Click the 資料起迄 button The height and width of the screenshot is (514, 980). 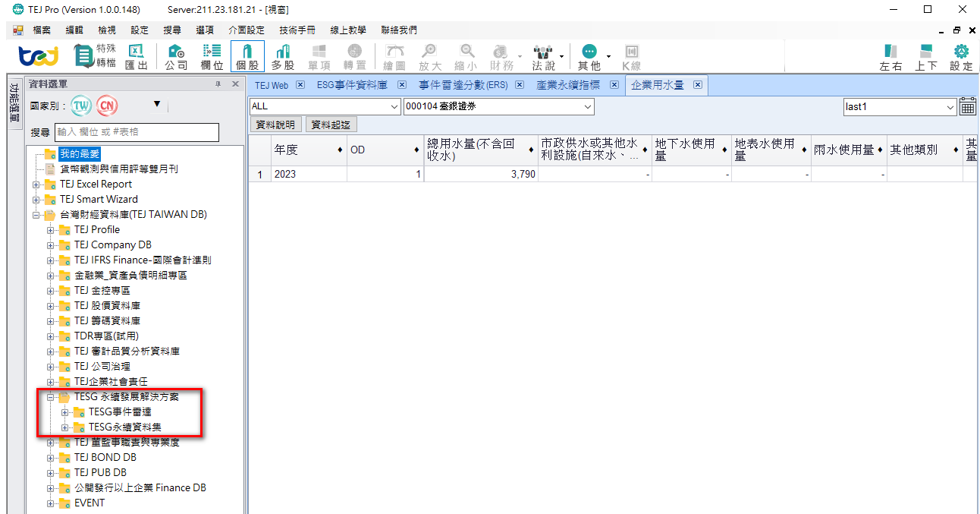[x=331, y=125]
